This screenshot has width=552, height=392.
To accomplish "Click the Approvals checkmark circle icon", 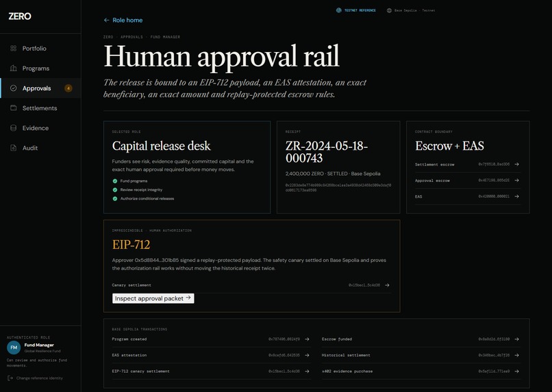I will (14, 88).
